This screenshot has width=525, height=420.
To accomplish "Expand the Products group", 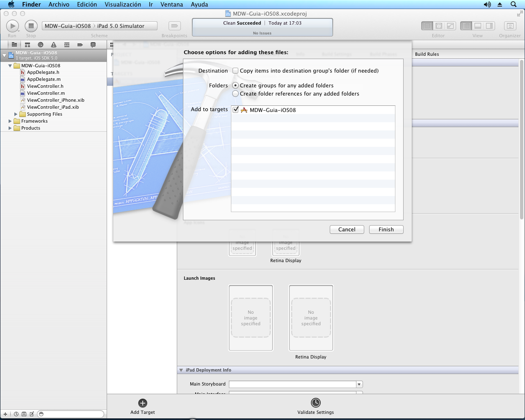I will click(10, 128).
